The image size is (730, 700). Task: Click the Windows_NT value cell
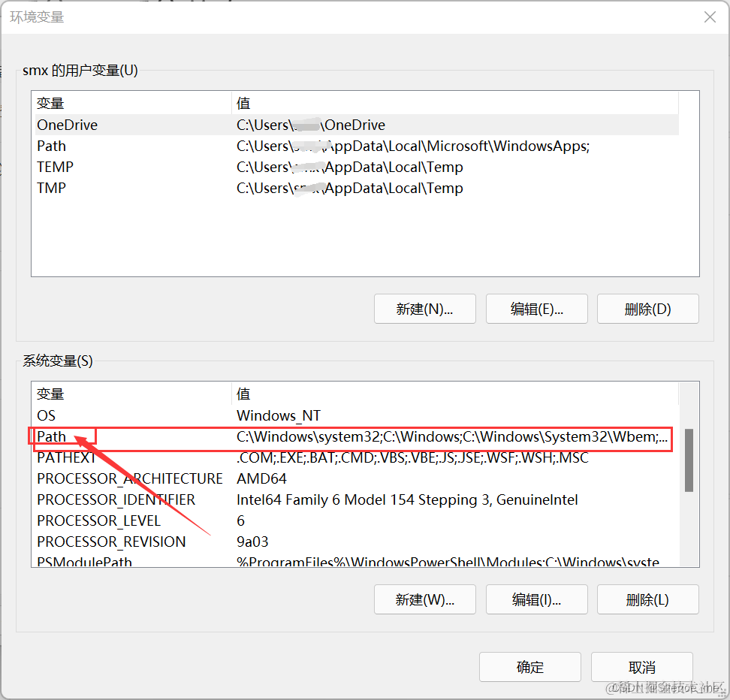(x=279, y=415)
